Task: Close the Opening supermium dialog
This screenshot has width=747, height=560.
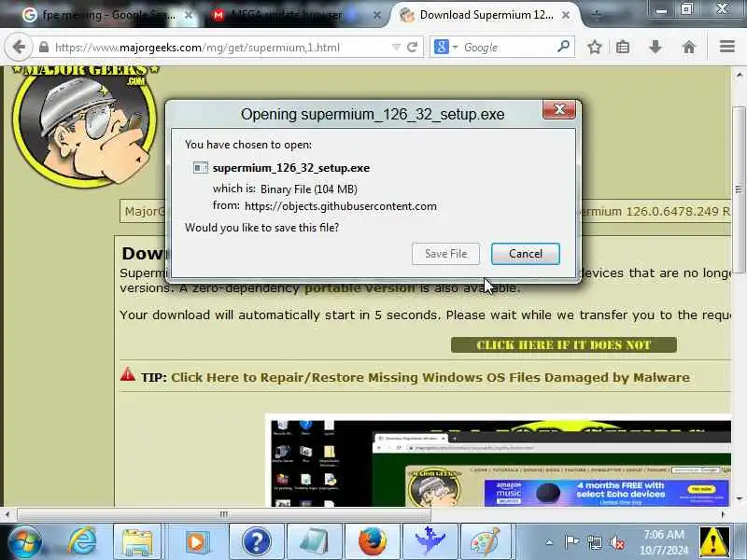Action: coord(559,110)
